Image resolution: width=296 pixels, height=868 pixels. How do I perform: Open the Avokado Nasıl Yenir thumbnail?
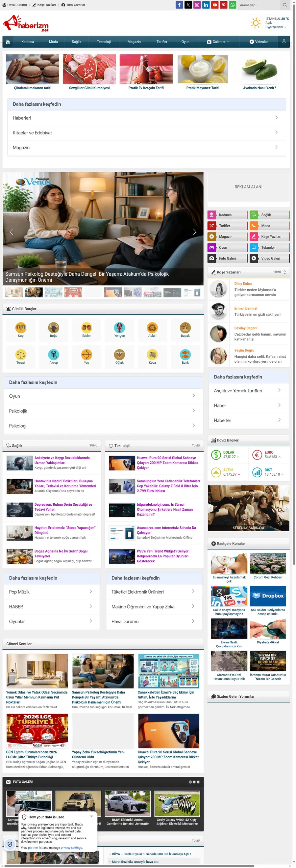click(260, 70)
